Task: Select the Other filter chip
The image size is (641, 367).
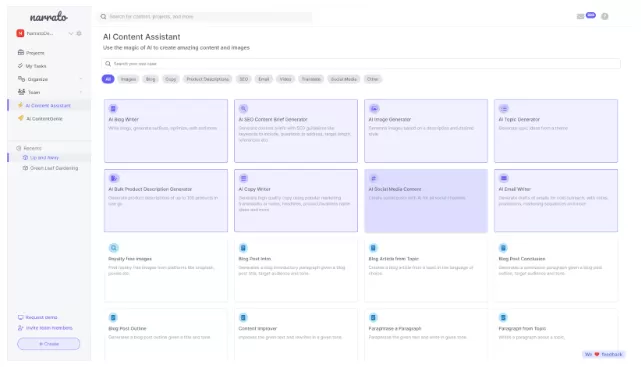Action: click(x=372, y=79)
